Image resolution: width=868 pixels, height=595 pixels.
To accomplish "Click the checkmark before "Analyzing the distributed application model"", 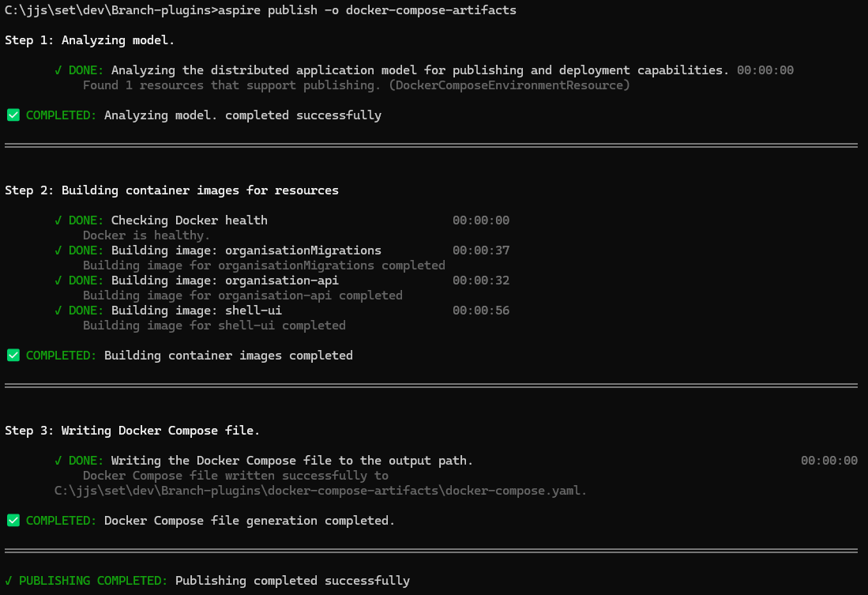I will 58,70.
